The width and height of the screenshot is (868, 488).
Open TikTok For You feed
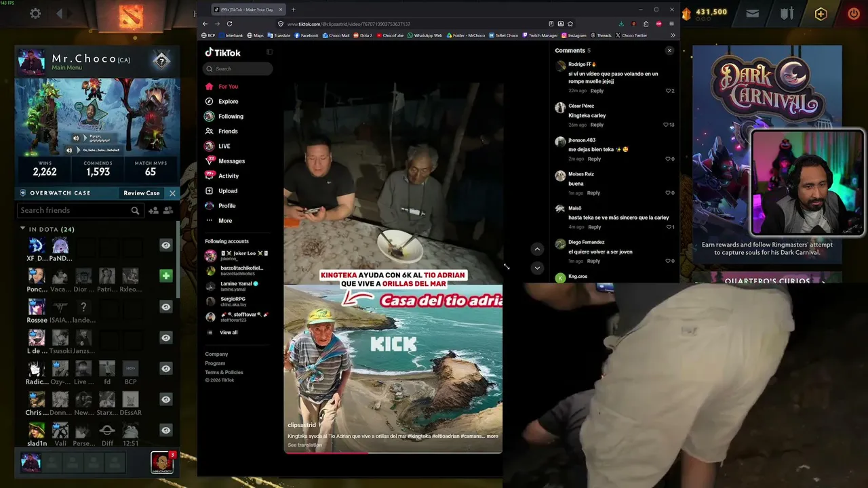(228, 87)
